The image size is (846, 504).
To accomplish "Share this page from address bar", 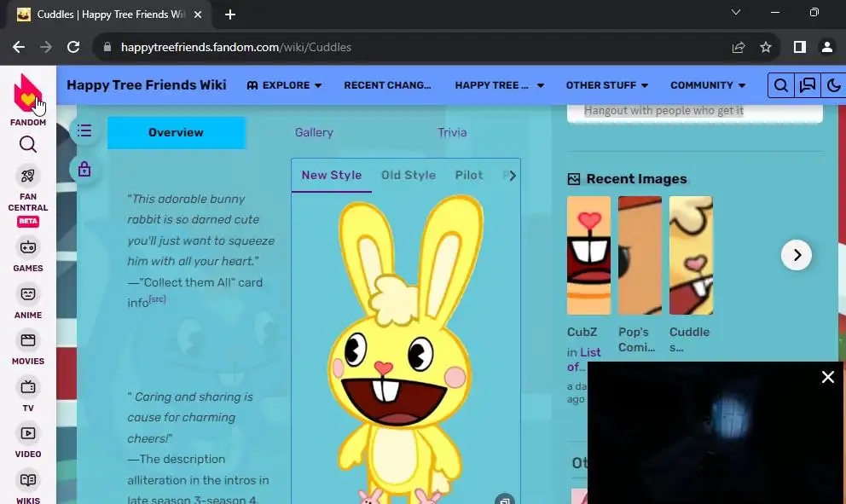I will click(x=738, y=47).
